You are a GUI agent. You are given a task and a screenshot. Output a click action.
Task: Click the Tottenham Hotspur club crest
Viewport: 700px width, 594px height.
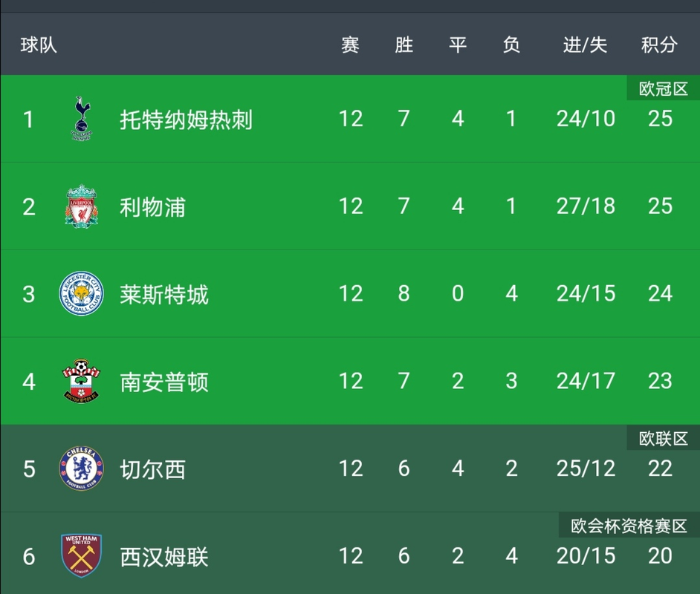tap(82, 119)
